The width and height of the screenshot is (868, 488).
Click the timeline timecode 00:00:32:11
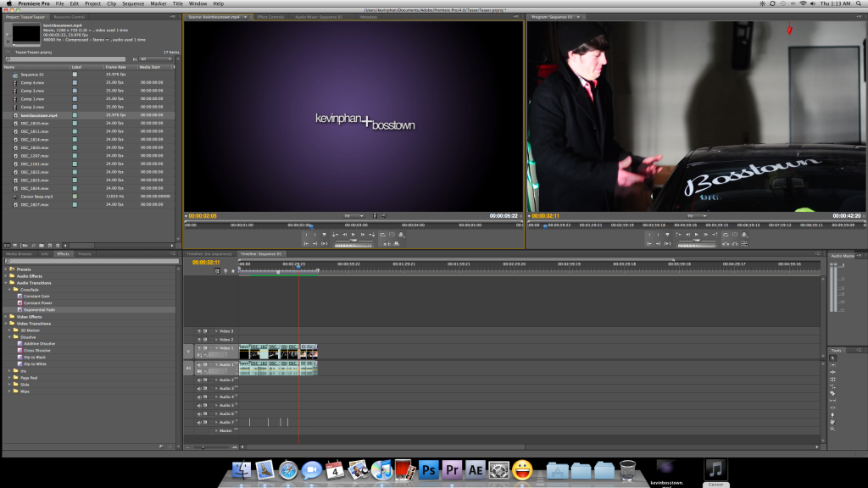[x=206, y=263]
